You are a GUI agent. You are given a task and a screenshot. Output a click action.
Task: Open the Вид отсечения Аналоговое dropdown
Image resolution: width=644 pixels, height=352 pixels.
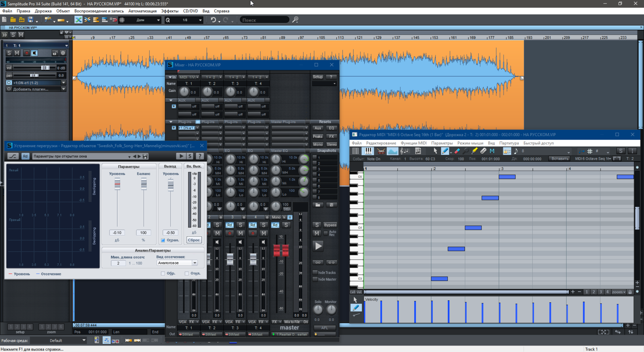coord(177,263)
